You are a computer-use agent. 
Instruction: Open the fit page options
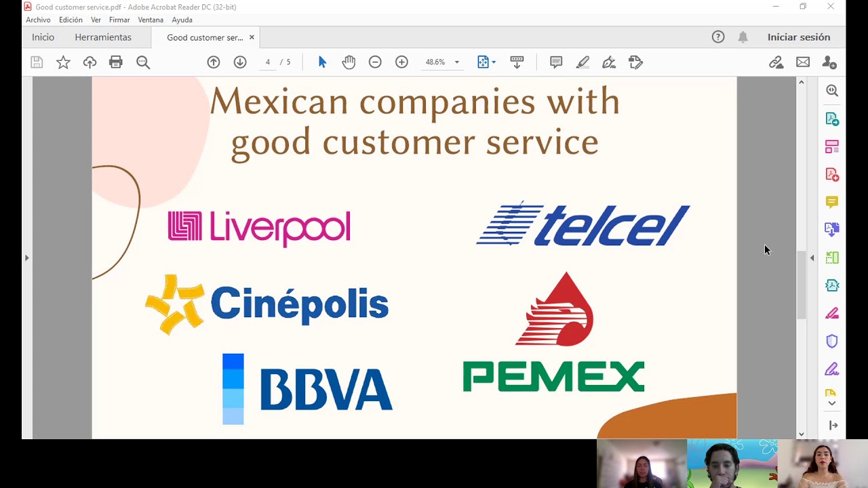click(x=486, y=62)
